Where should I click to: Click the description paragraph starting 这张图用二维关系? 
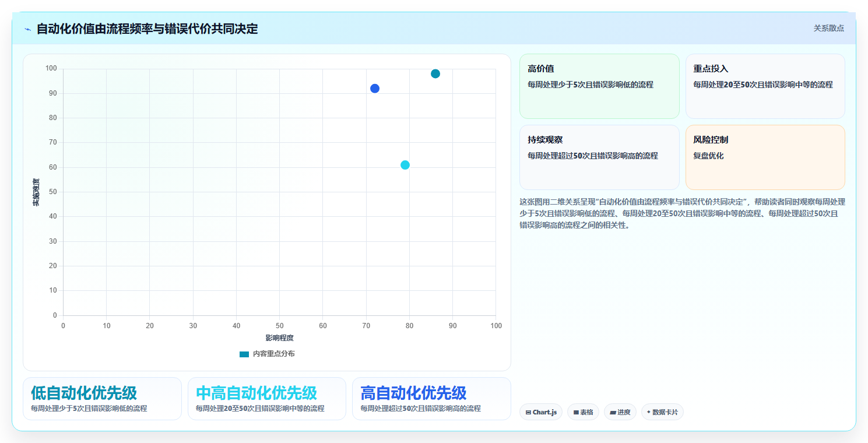(682, 213)
